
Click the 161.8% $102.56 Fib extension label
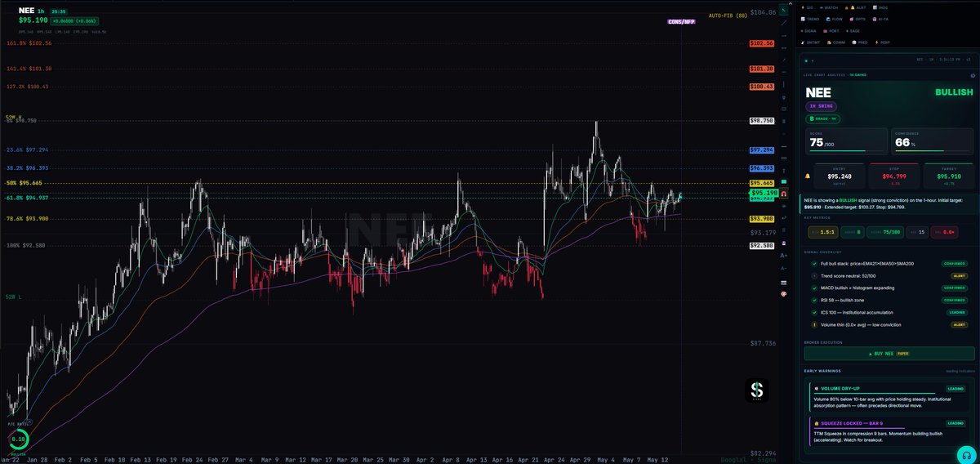click(29, 42)
